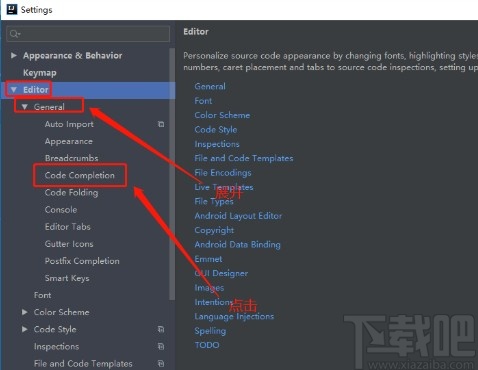Image resolution: width=478 pixels, height=370 pixels.
Task: Click project-level icon beside Code Style
Action: [x=161, y=329]
